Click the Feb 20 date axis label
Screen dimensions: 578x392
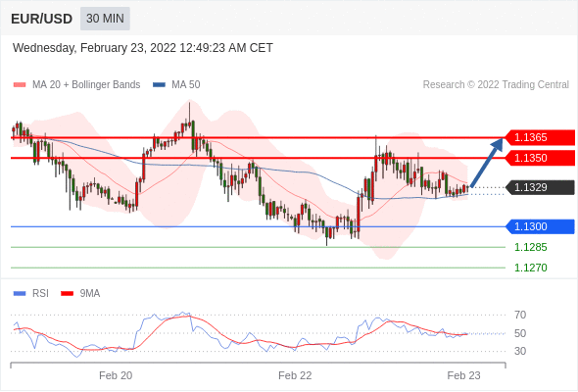tap(116, 375)
